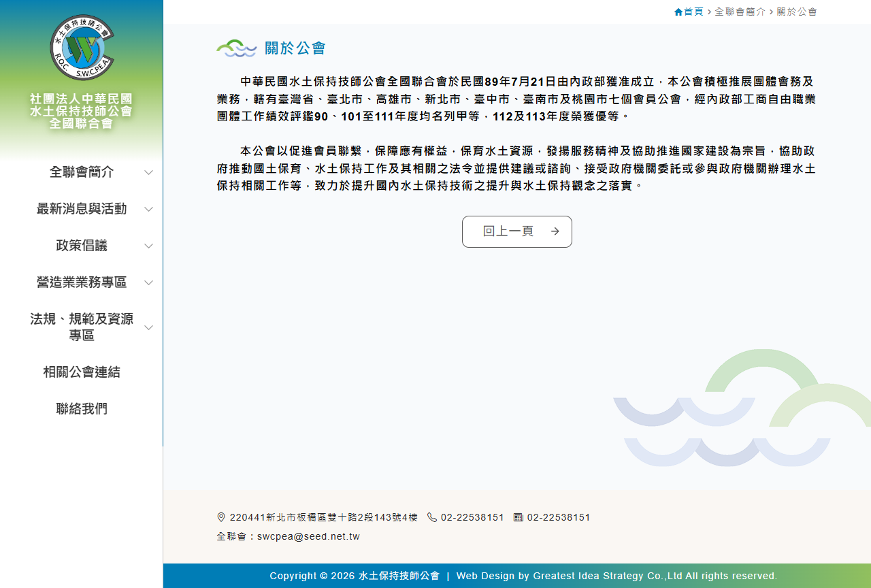Expand the 營造業業務專區 chevron
Screen dimensions: 871x588
click(149, 282)
